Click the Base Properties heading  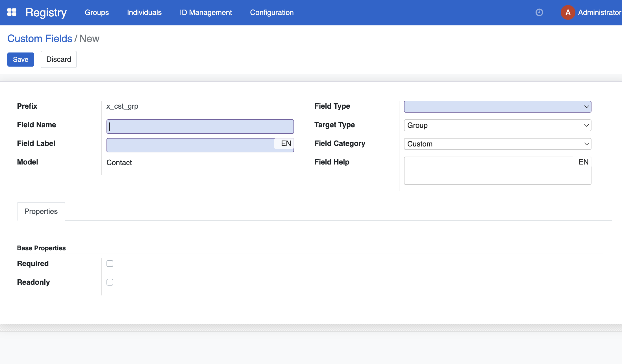41,248
